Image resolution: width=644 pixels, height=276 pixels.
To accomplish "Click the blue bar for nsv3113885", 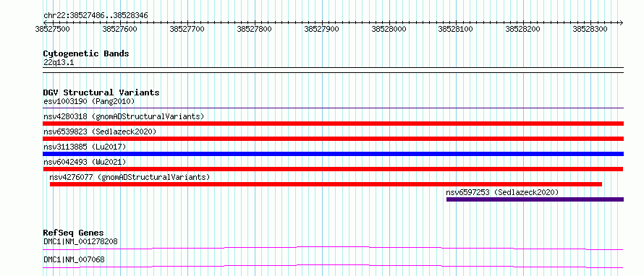I will click(333, 154).
